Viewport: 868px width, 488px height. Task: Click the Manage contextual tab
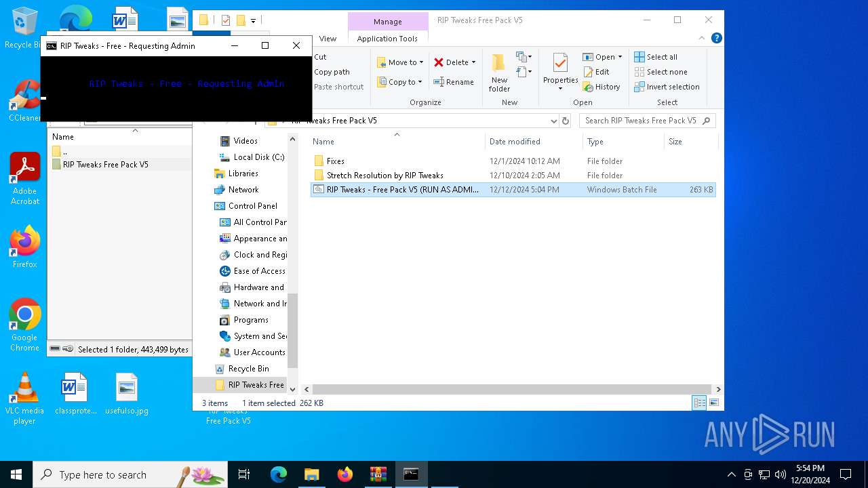click(387, 22)
